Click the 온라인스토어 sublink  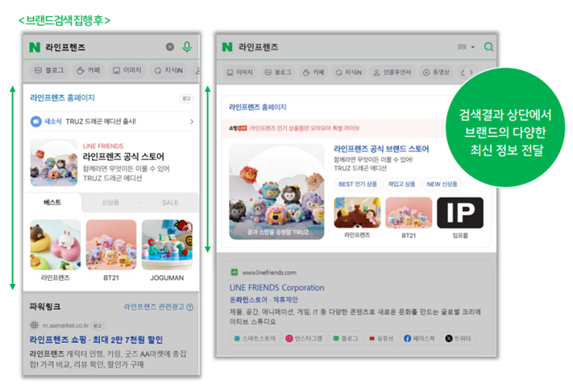click(x=248, y=299)
